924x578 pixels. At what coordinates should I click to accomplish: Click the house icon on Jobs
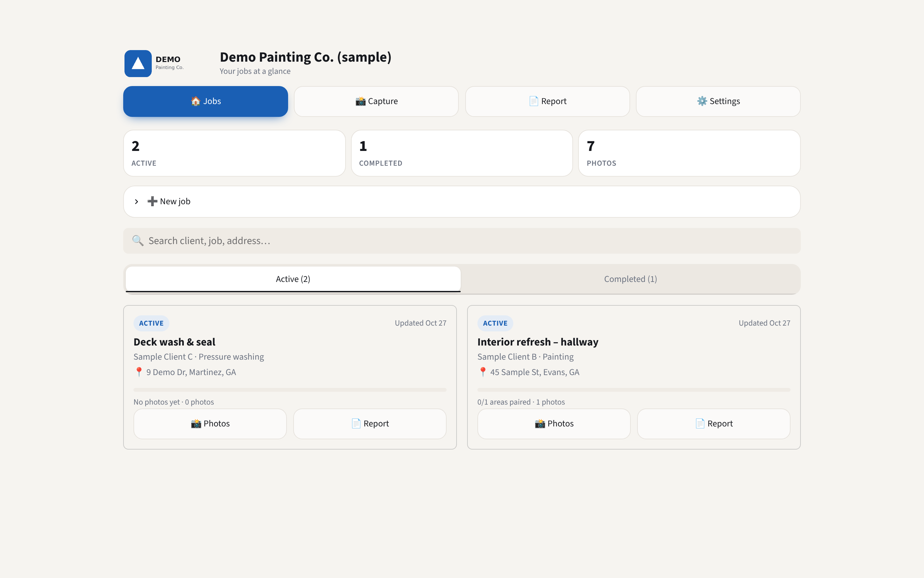[195, 101]
